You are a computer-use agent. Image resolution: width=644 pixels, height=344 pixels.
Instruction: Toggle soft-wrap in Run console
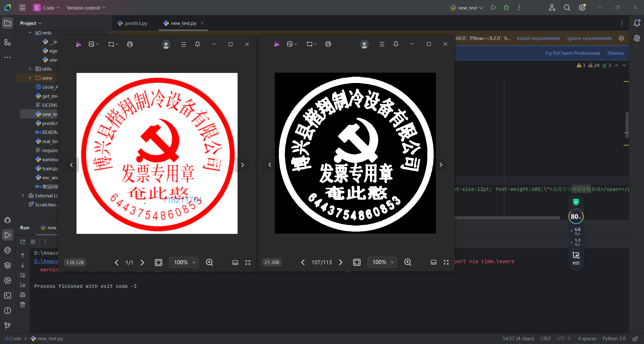coord(23,275)
